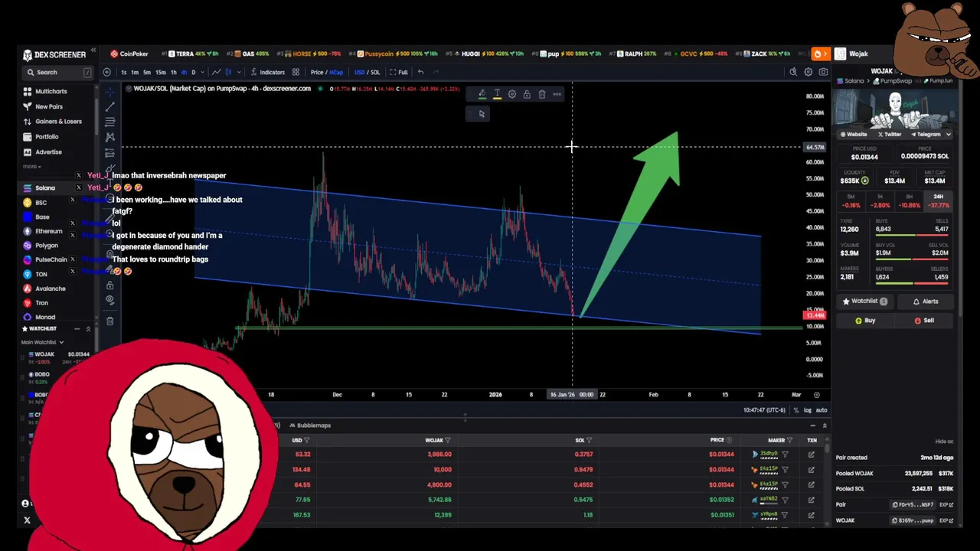This screenshot has height=551, width=980.
Task: Switch chart to D timeframe
Action: click(x=193, y=72)
